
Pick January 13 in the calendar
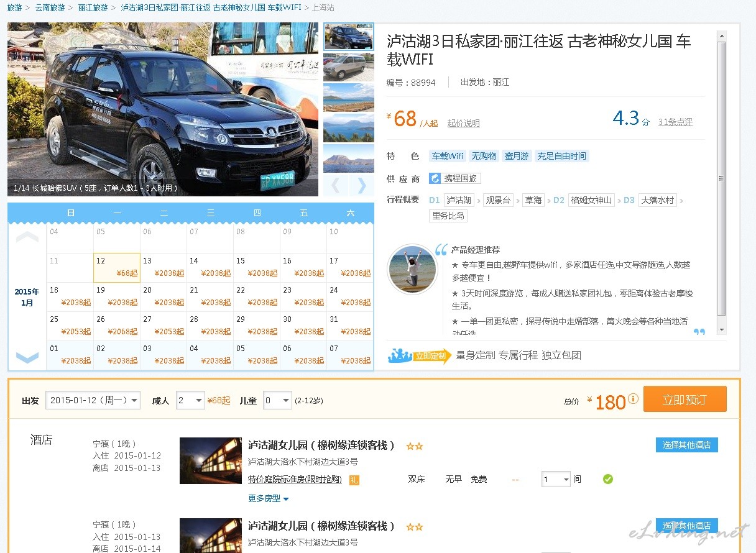[164, 268]
